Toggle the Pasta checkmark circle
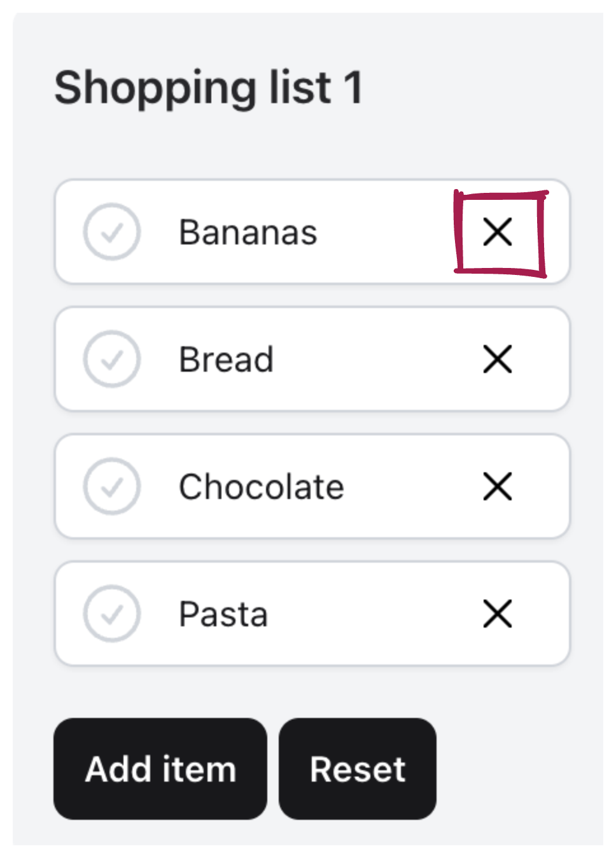Viewport: 616px width, 858px height. tap(112, 614)
